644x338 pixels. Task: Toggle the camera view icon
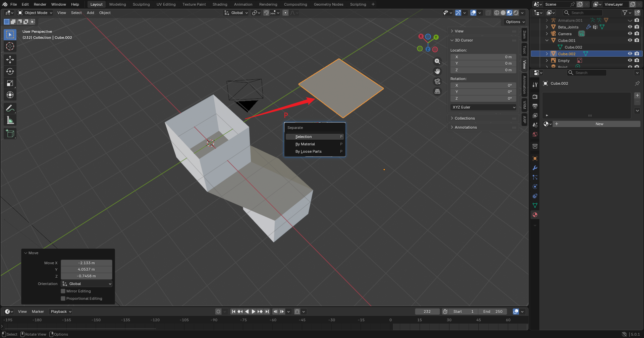click(437, 81)
